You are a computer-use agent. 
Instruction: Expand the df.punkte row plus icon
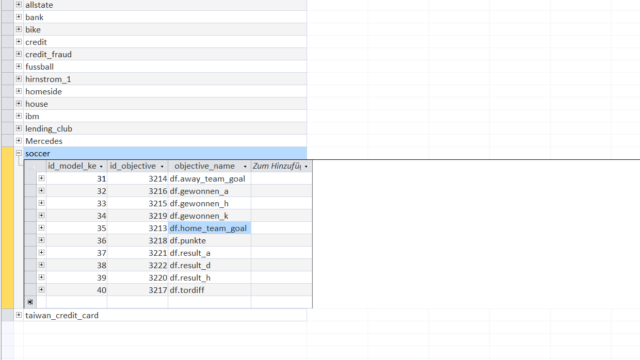click(42, 240)
